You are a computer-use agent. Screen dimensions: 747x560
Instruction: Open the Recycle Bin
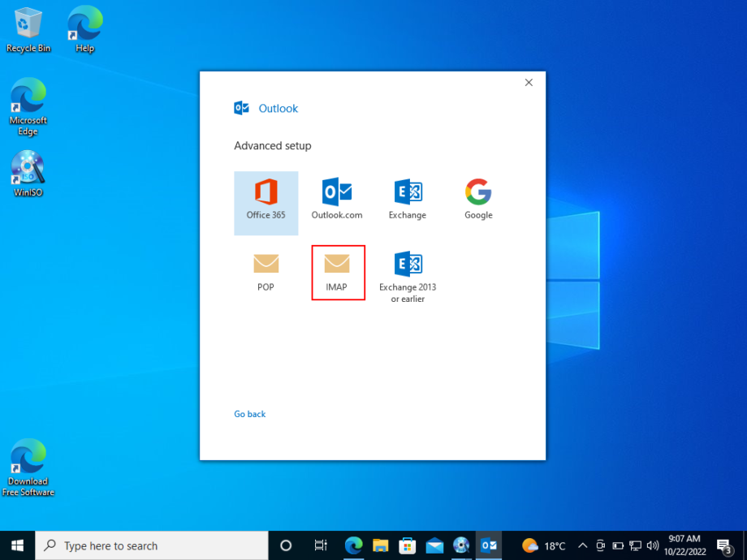[28, 27]
